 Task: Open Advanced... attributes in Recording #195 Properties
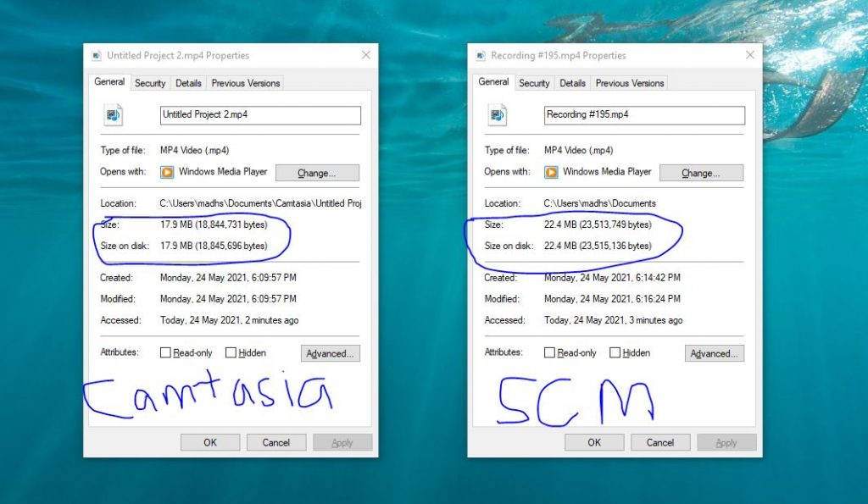click(715, 353)
